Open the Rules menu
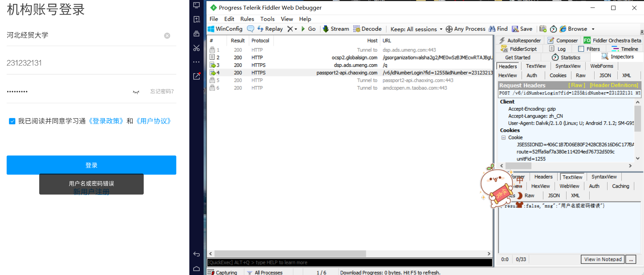This screenshot has height=275, width=644. (247, 19)
